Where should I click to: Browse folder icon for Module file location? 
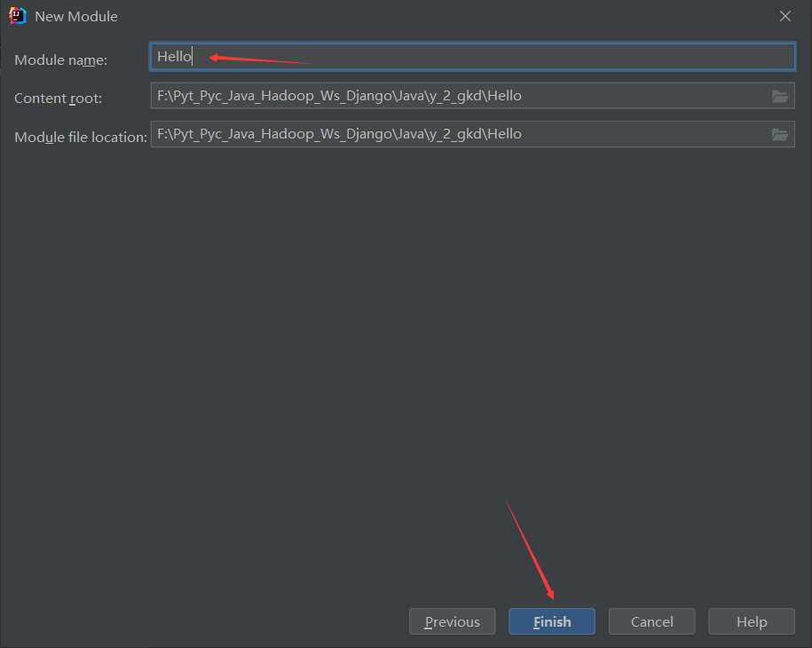click(x=780, y=135)
